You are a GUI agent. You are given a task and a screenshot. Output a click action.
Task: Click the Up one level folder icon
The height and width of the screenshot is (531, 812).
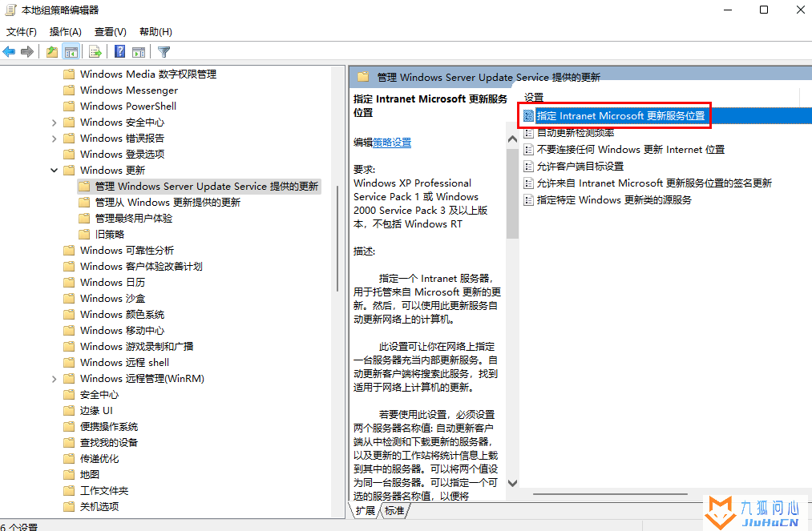[x=52, y=52]
